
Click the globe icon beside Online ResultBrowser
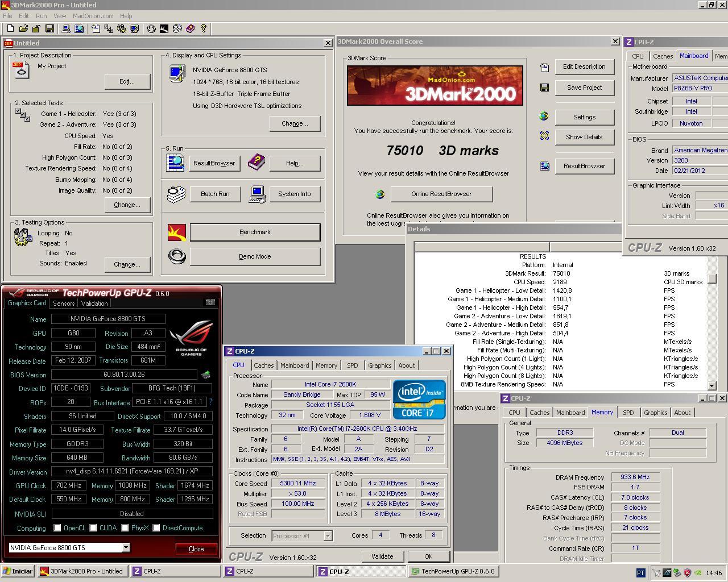[380, 194]
